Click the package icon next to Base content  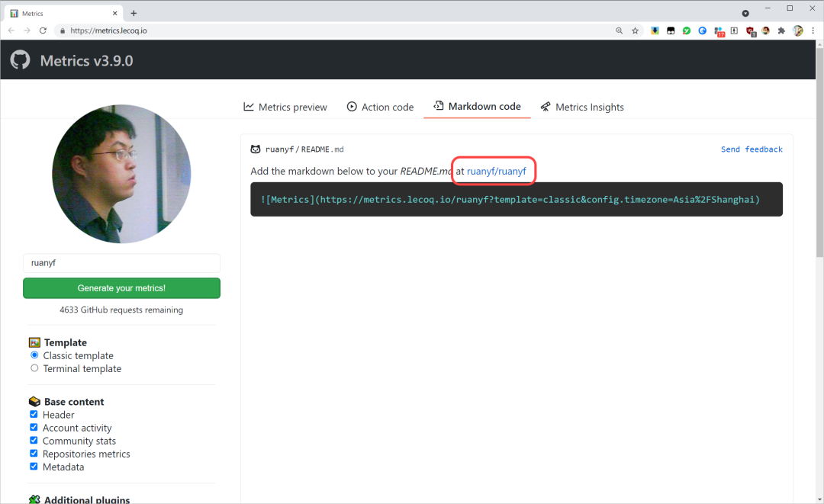coord(34,401)
